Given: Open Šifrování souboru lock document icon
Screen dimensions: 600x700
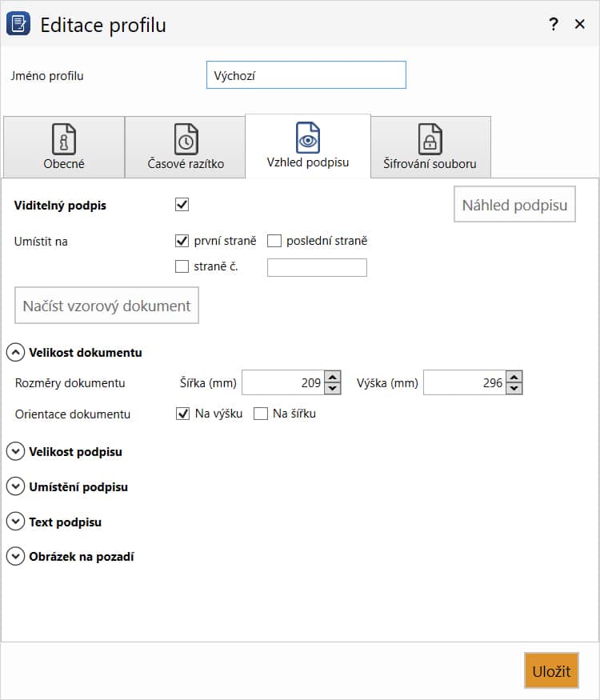Looking at the screenshot, I should coord(430,139).
